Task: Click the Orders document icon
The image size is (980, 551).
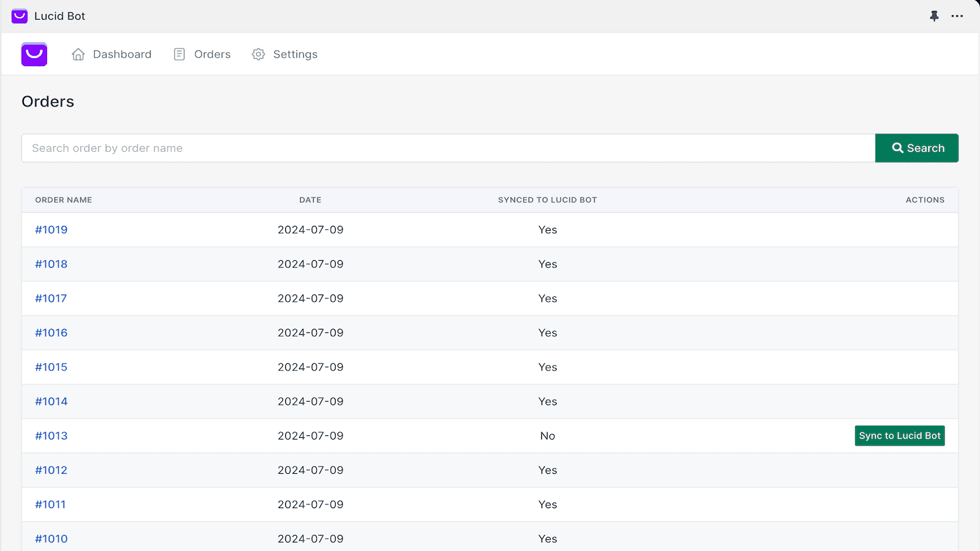Action: point(179,54)
